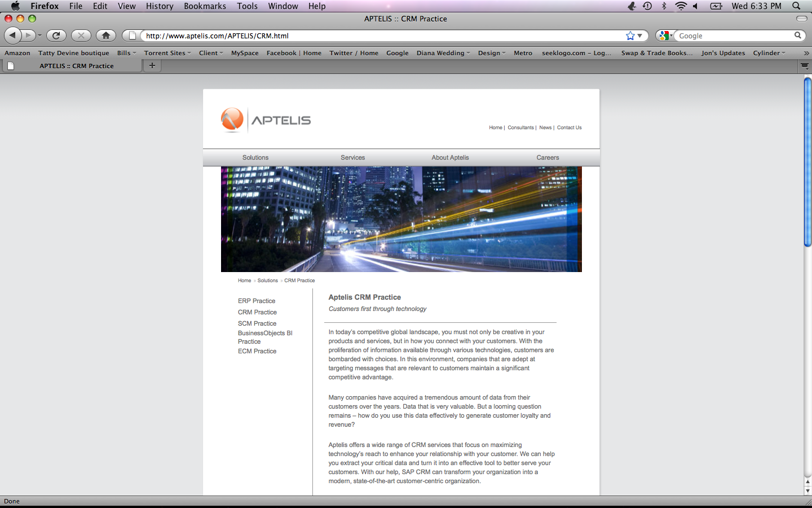812x508 pixels.
Task: Select the APTELIS :: CRM Practice tab
Action: pyautogui.click(x=72, y=66)
